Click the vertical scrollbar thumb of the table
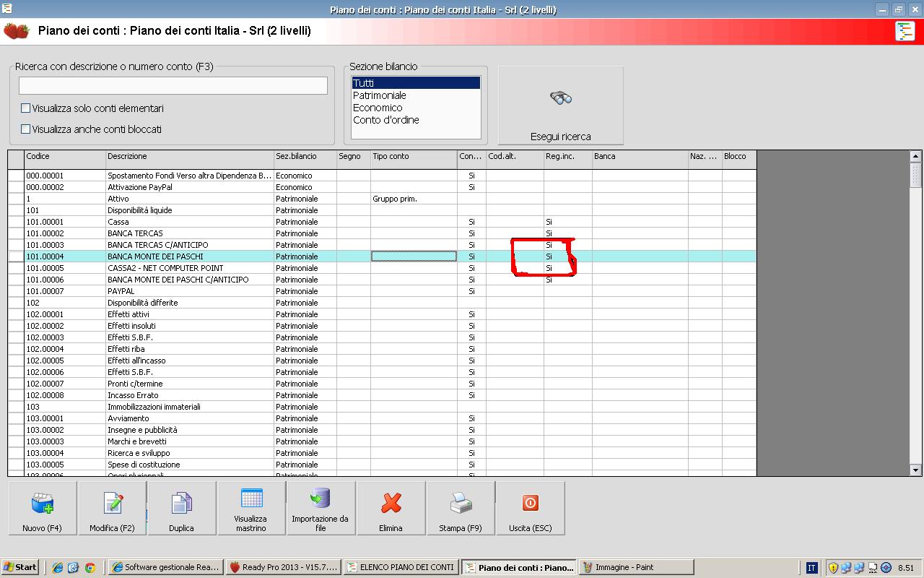Screen dimensions: 924x578 pyautogui.click(x=915, y=174)
